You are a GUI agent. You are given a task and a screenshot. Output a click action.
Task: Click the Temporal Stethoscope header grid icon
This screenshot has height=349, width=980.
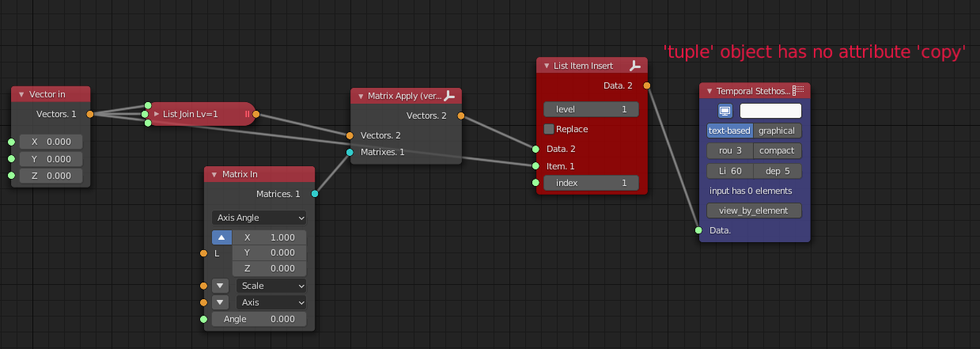click(x=798, y=91)
